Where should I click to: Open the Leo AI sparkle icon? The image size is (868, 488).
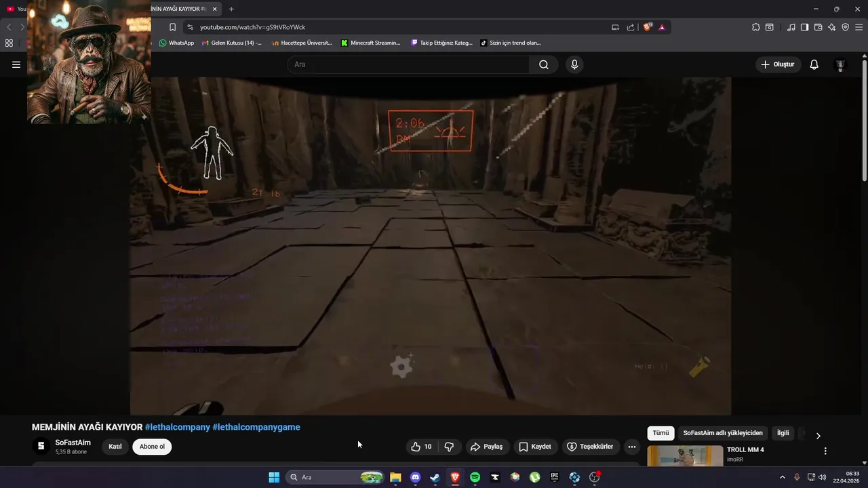pos(832,27)
